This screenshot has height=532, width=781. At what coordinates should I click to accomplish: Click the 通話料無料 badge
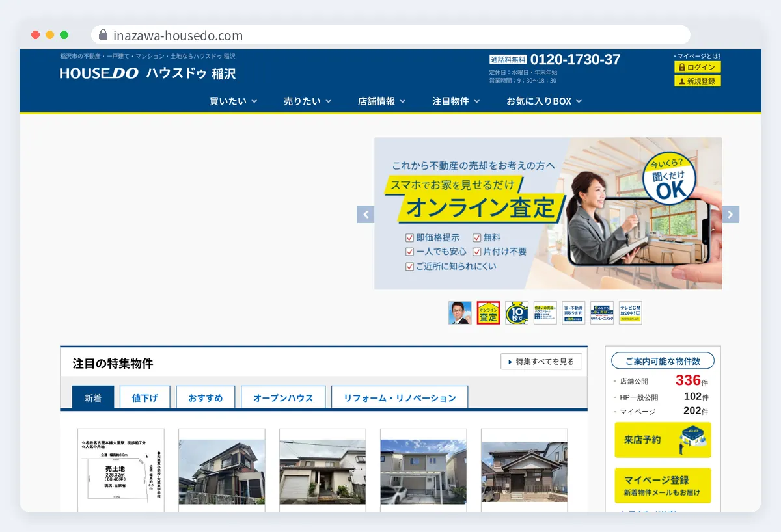click(x=508, y=59)
